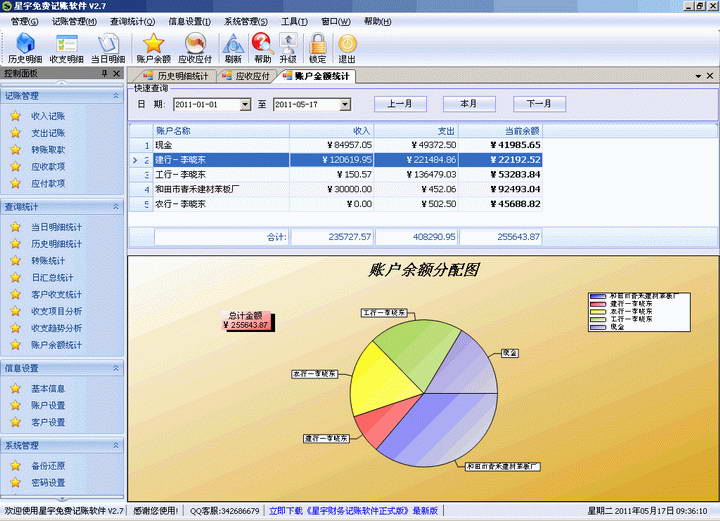
Task: Click the star icon beside 应付款项
Action: [16, 184]
